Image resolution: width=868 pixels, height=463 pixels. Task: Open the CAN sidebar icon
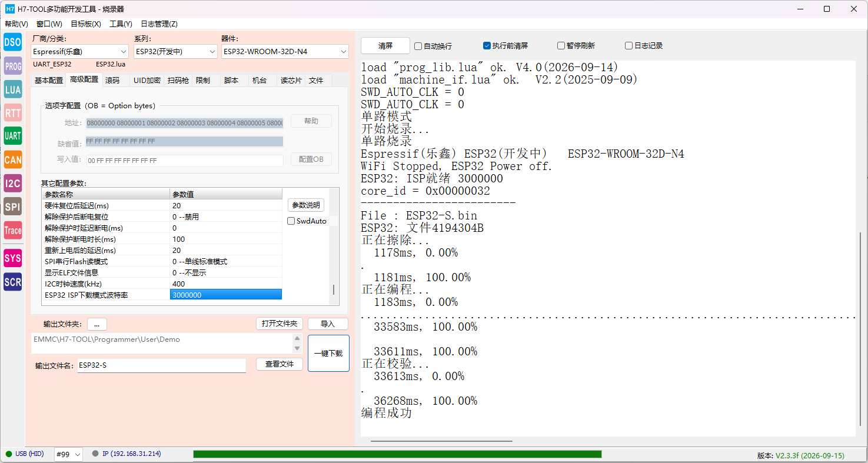12,159
